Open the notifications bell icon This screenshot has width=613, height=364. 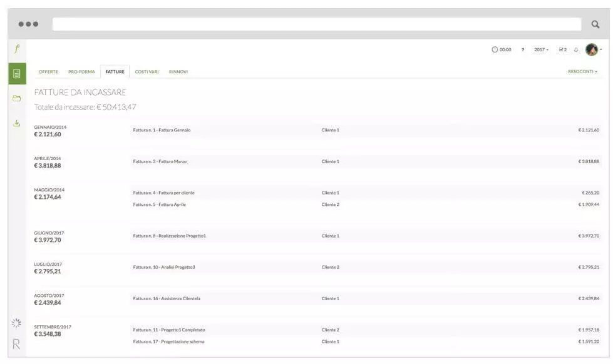click(576, 49)
